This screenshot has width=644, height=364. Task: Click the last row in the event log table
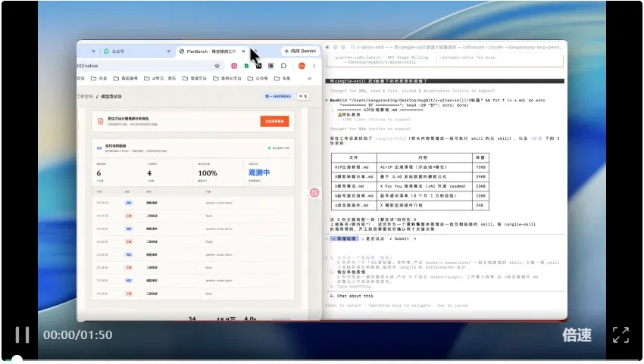192,294
